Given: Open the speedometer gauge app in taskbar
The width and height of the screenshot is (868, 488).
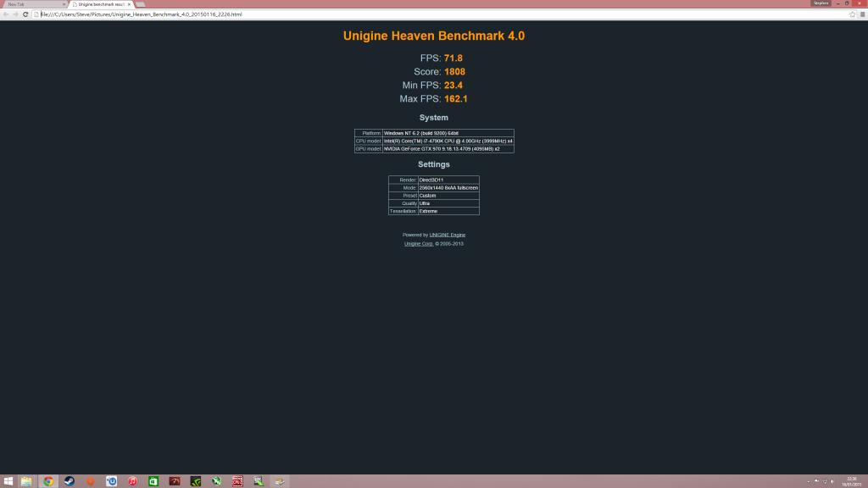Looking at the screenshot, I should coord(175,481).
